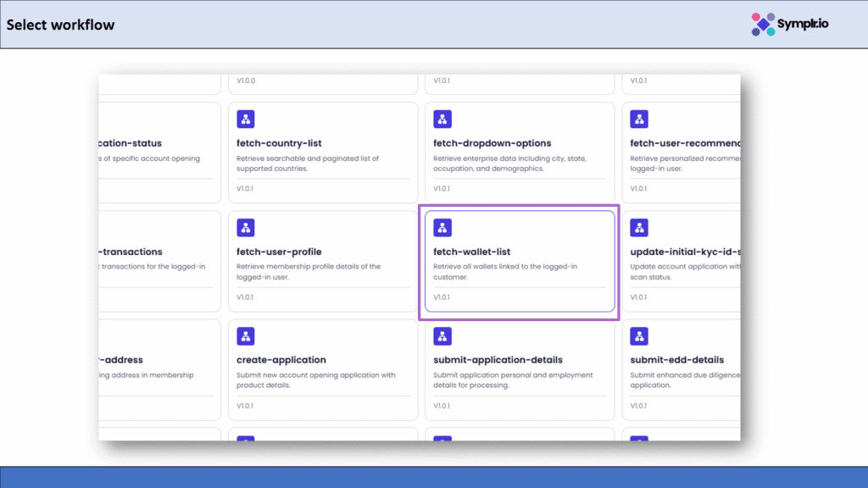Click the submit-application-details workflow icon
The height and width of the screenshot is (488, 868).
[x=442, y=336]
